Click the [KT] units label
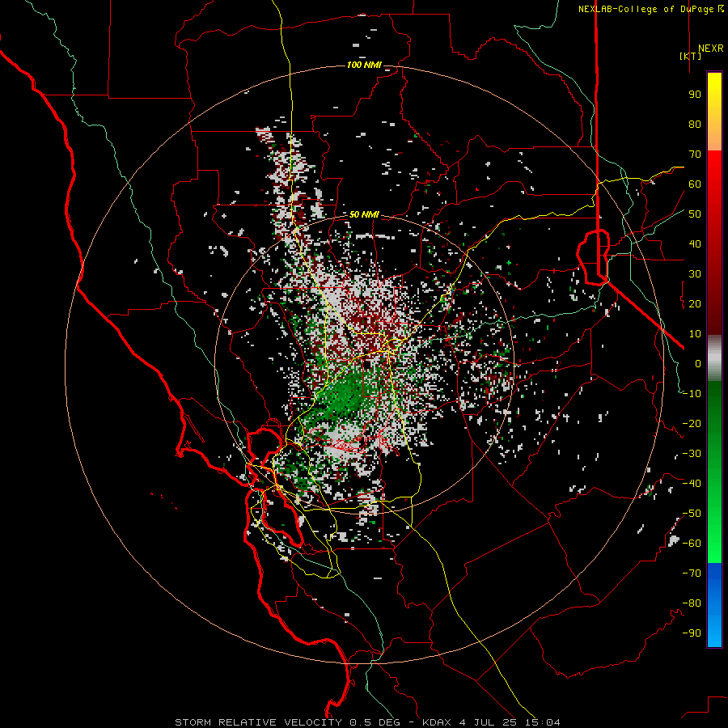728x728 pixels. pyautogui.click(x=690, y=56)
